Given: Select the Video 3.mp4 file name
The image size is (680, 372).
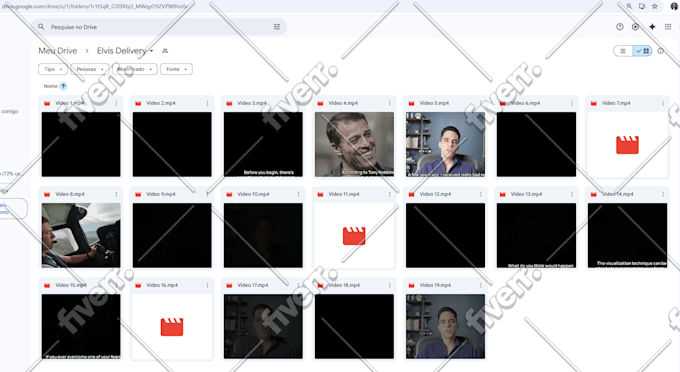Looking at the screenshot, I should point(252,103).
